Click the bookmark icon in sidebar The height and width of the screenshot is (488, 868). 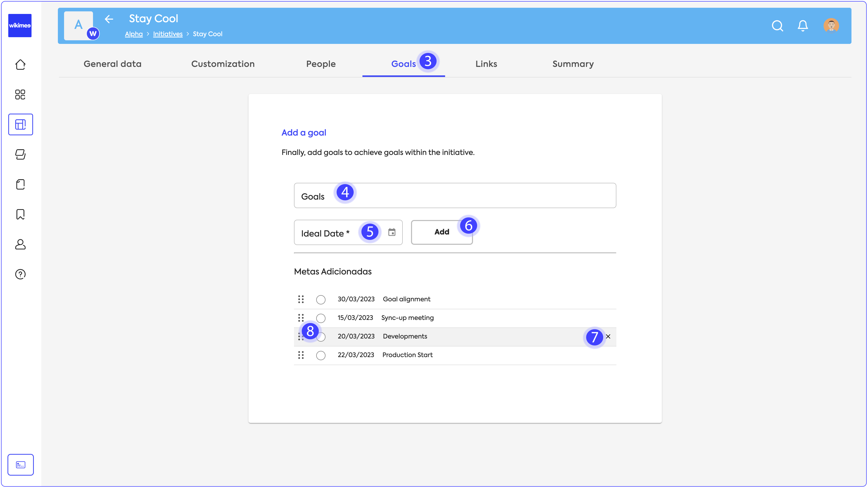pos(20,214)
